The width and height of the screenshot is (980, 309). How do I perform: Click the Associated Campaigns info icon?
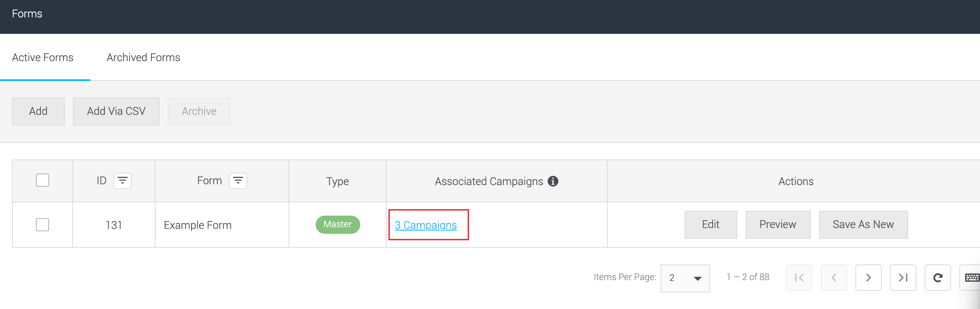(553, 181)
